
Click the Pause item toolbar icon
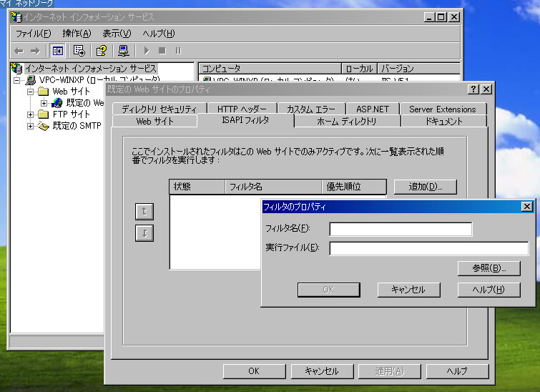point(178,51)
